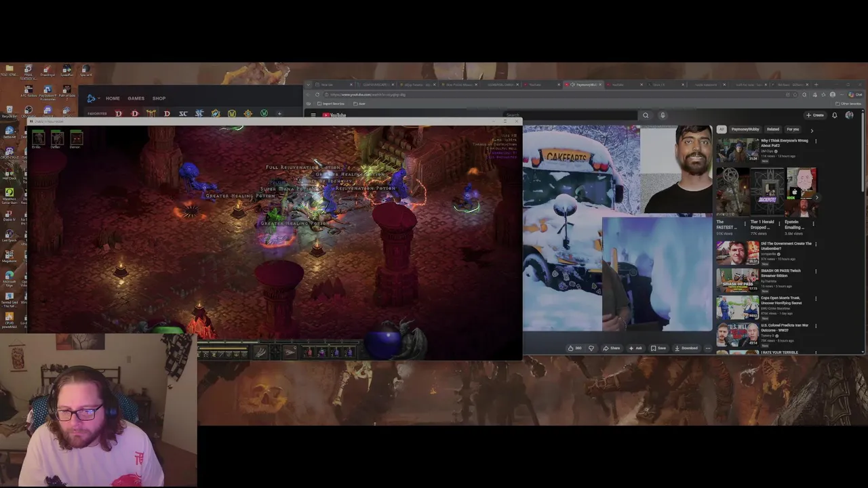Reload the page with browser refresh

point(316,94)
